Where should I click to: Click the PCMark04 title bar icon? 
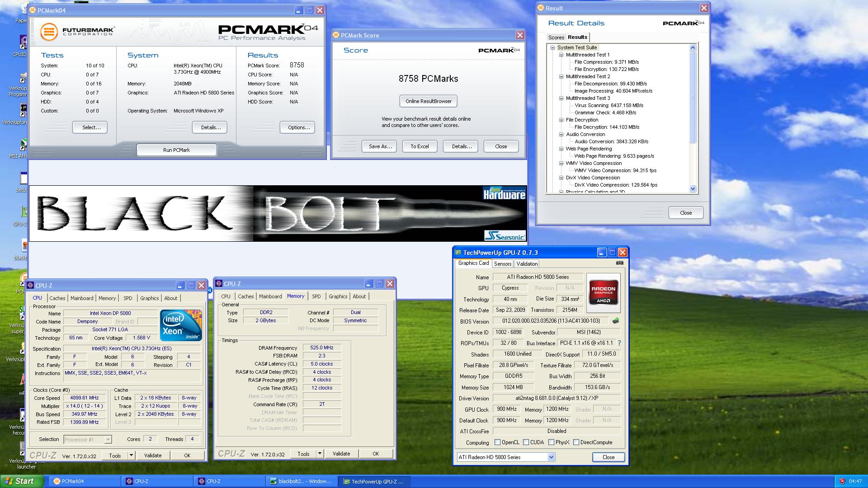(x=33, y=10)
